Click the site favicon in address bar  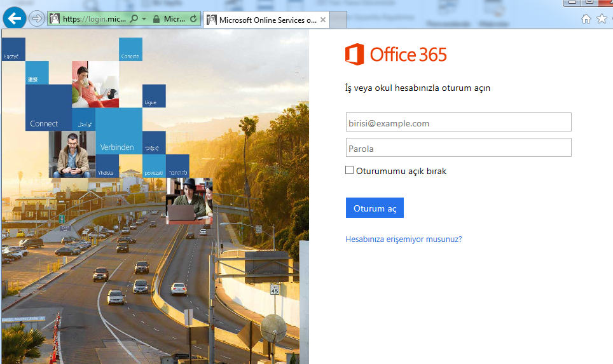[55, 19]
